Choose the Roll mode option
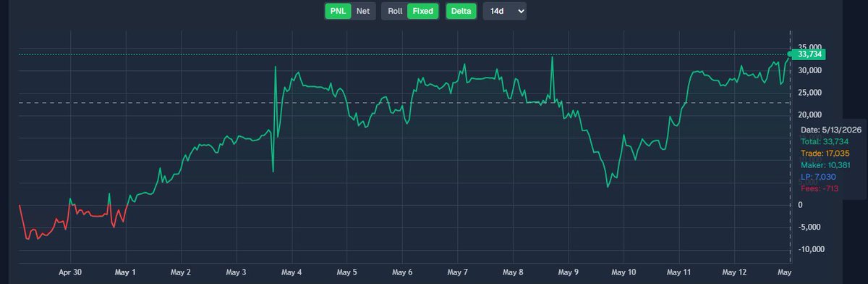 click(394, 11)
